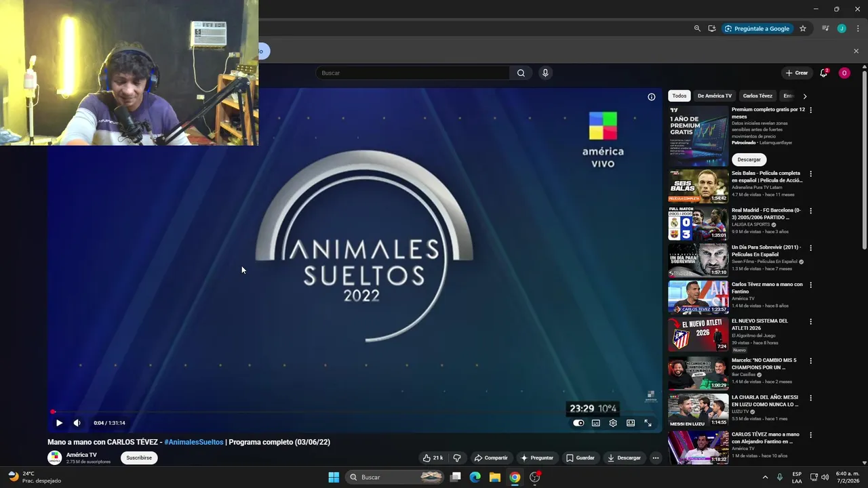The image size is (868, 488).
Task: Click Descargar on the Premium ad
Action: tap(749, 159)
